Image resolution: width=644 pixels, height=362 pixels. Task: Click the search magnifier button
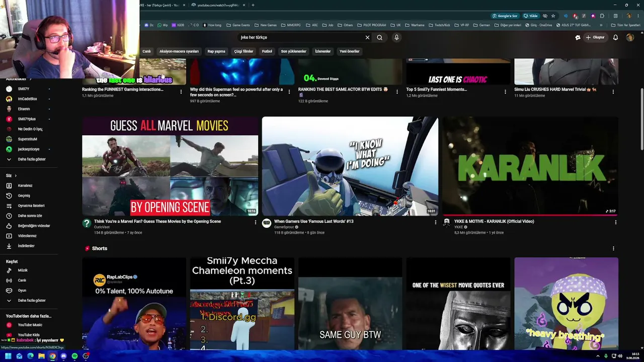coord(379,37)
